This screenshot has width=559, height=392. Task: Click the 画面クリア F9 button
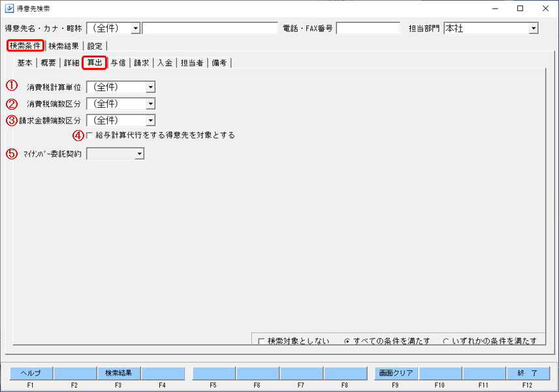[396, 373]
